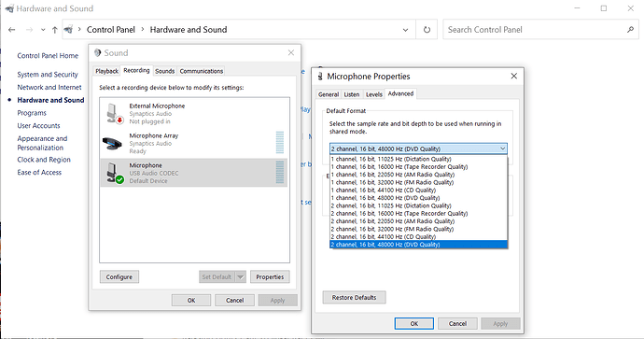The width and height of the screenshot is (644, 339).
Task: Select External Microphone device icon
Action: 114,113
